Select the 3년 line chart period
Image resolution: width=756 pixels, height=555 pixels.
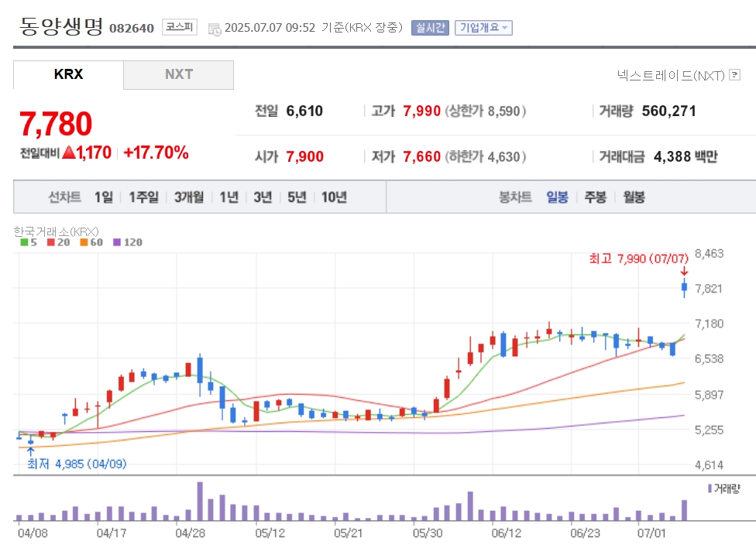pyautogui.click(x=263, y=197)
